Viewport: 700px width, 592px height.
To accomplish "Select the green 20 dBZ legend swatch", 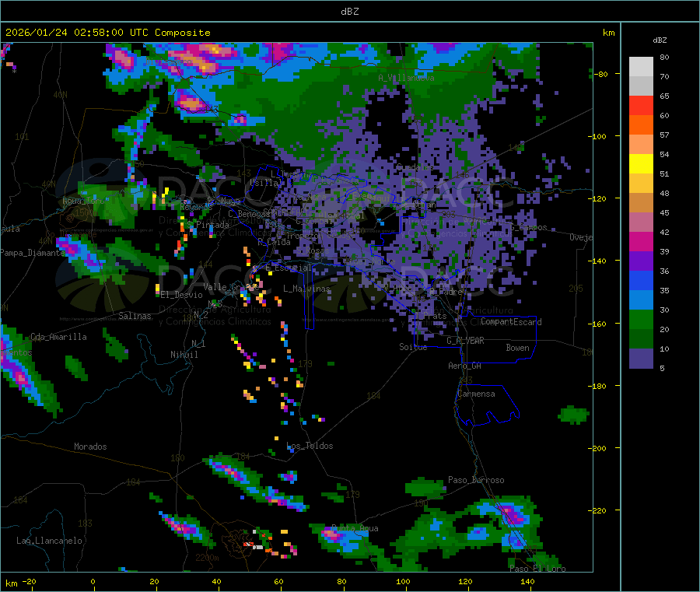I will point(641,319).
